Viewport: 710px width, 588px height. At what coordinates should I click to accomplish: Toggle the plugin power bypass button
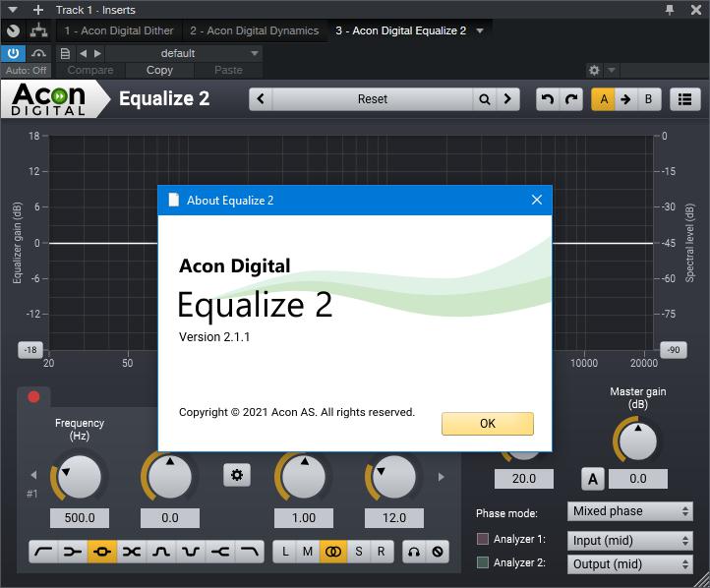(13, 53)
